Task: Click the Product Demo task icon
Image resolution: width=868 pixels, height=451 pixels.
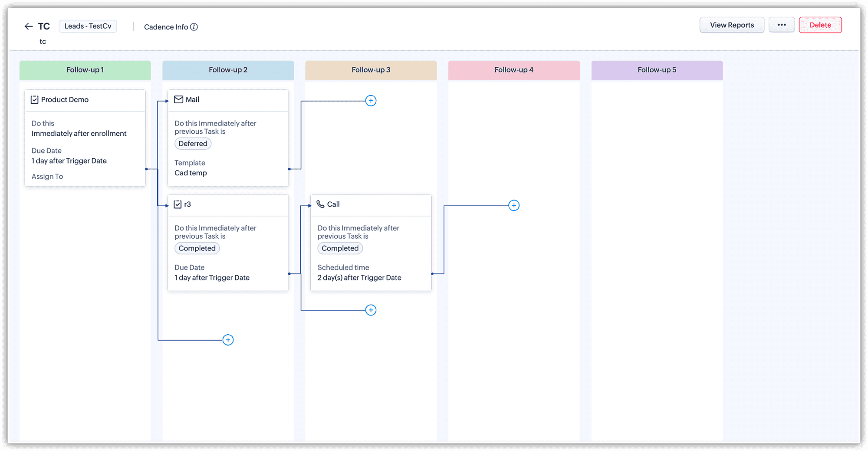Action: [x=35, y=100]
